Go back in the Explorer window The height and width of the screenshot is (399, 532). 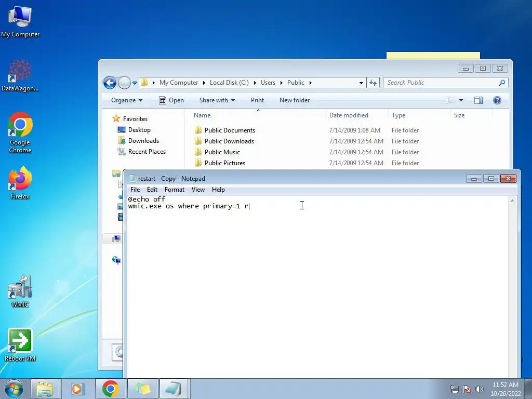click(x=110, y=83)
